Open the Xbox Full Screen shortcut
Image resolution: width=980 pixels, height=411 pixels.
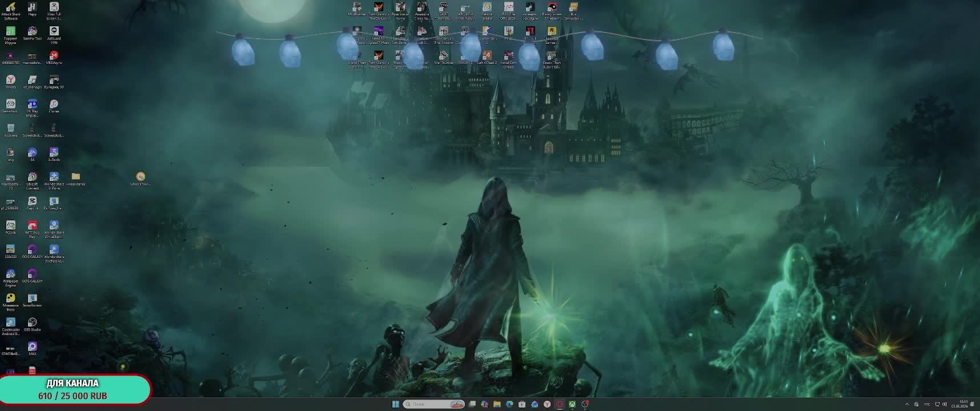(54, 11)
